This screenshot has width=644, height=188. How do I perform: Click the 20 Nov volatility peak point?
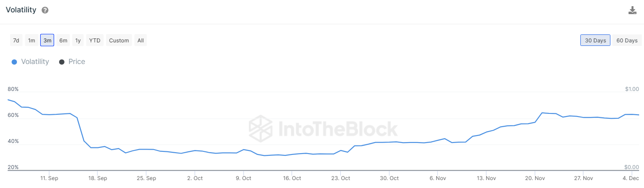(x=542, y=113)
